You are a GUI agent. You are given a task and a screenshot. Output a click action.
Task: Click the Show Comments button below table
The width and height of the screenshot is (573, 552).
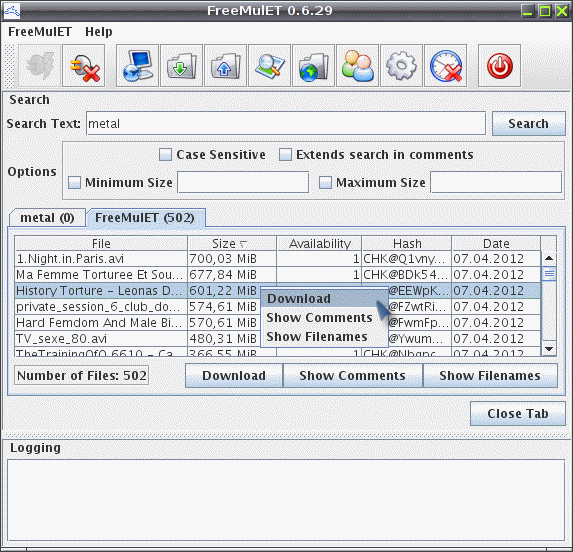(353, 376)
